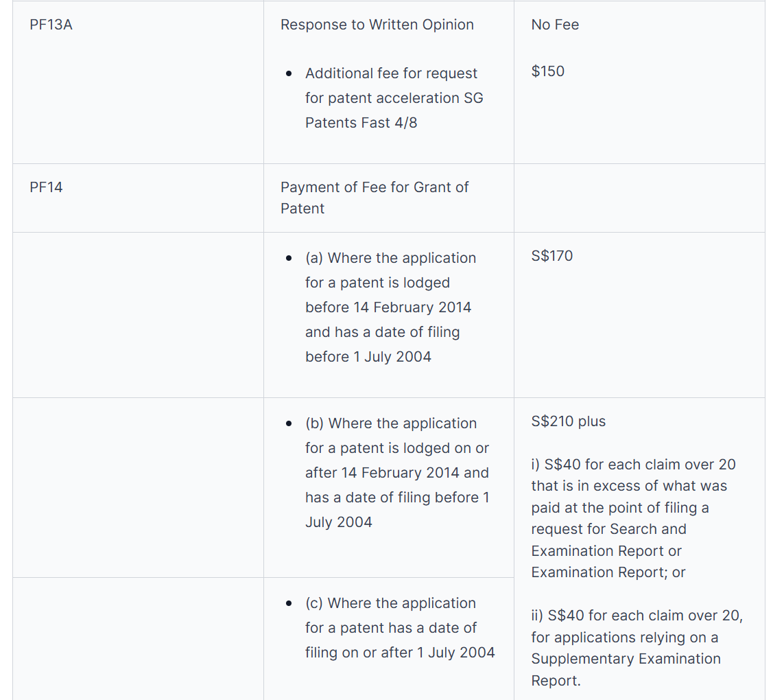Click the PF13A form code cell
This screenshot has height=700, width=784.
(51, 25)
